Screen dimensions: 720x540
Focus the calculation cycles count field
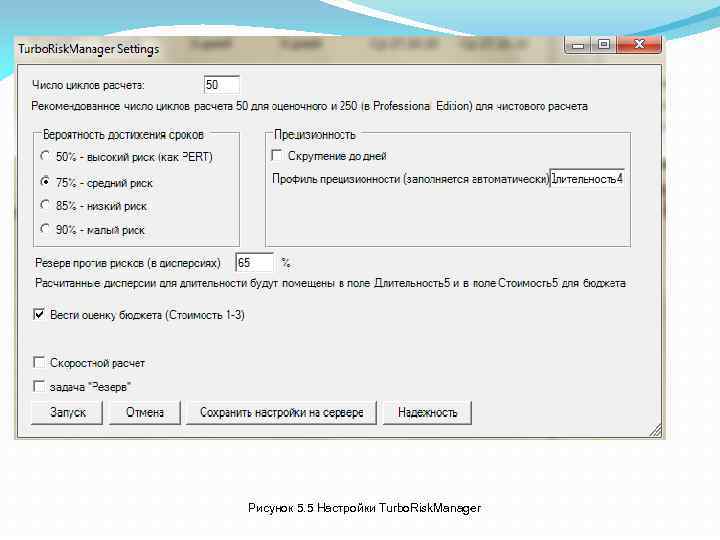[x=222, y=85]
